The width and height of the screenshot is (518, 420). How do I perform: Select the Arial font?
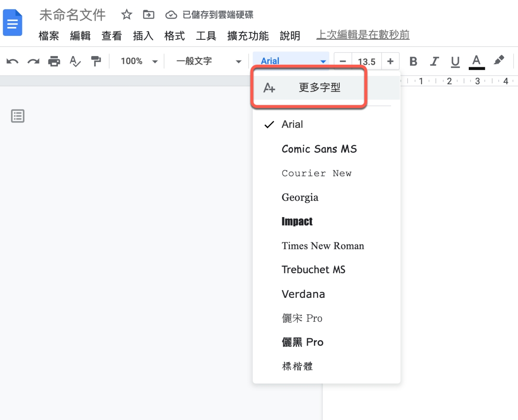(326, 124)
